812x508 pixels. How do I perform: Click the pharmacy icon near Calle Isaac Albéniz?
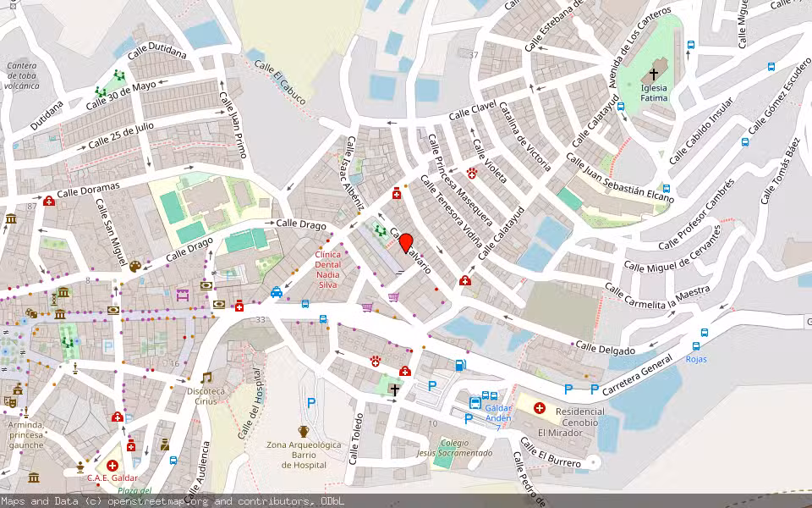click(x=397, y=193)
